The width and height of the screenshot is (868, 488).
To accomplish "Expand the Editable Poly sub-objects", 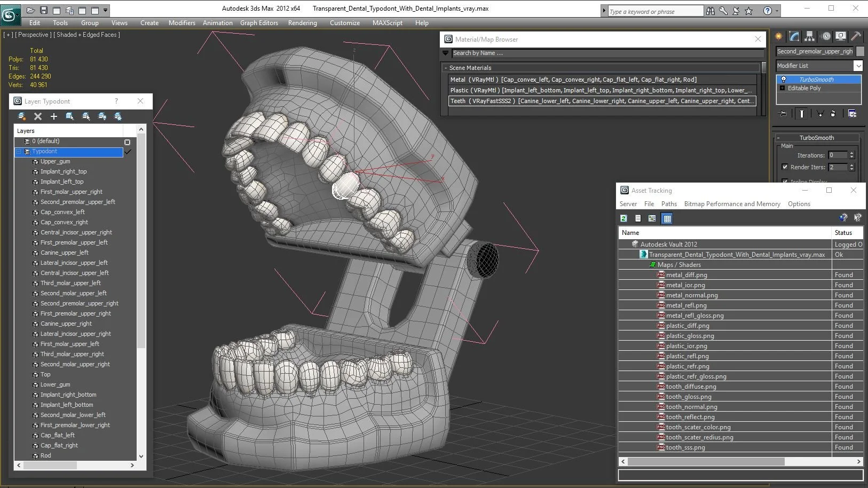I will [x=783, y=88].
